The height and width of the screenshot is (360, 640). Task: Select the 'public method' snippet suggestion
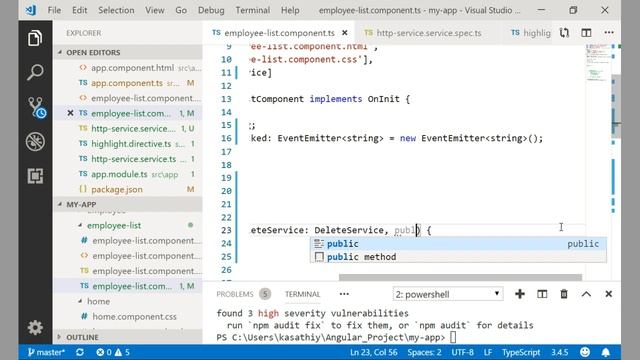[x=458, y=257]
